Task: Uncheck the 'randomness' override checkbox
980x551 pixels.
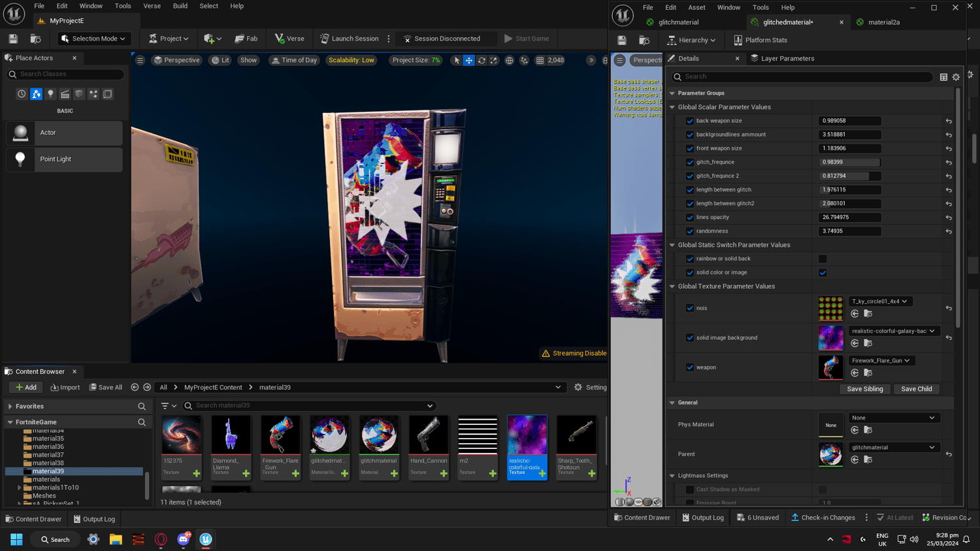Action: click(690, 231)
